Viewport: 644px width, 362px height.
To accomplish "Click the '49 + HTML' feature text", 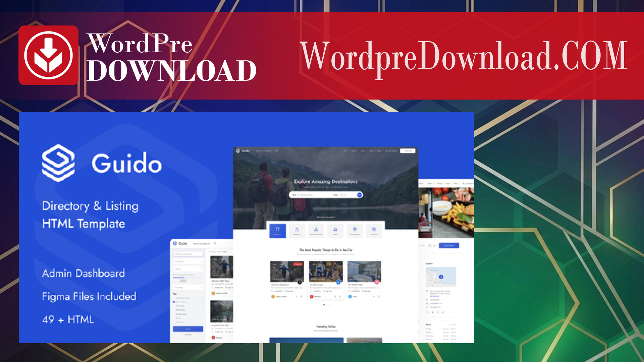I will 68,319.
